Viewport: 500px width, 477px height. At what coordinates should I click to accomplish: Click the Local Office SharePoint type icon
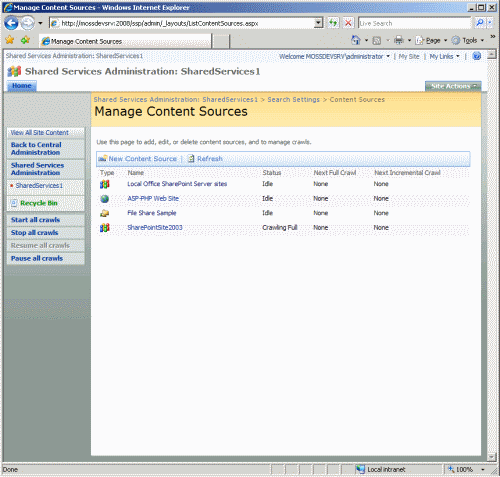coord(105,184)
